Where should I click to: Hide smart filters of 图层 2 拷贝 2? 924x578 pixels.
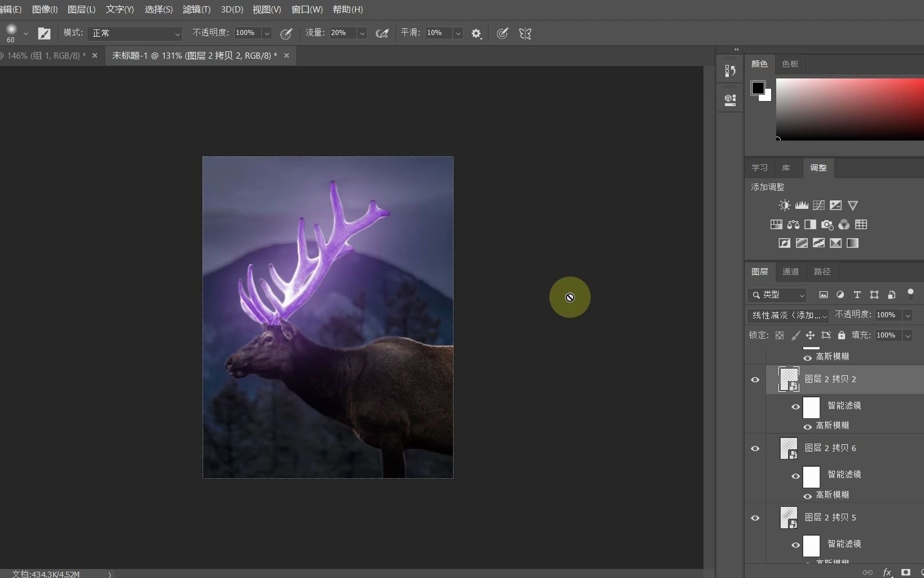(x=795, y=407)
